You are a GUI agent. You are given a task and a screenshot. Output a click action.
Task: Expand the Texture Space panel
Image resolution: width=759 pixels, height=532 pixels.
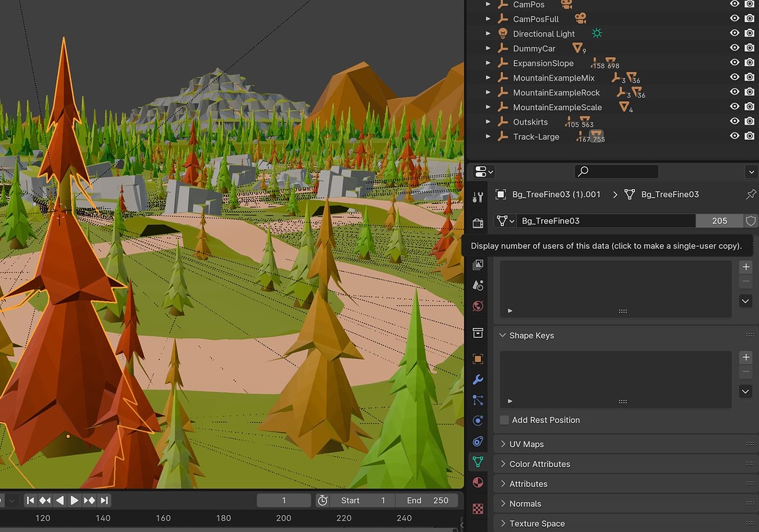(502, 523)
